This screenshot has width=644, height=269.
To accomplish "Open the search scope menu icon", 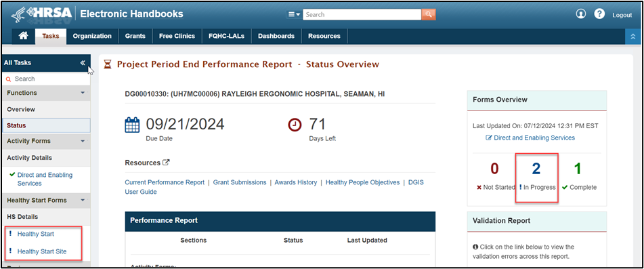I will click(x=294, y=14).
